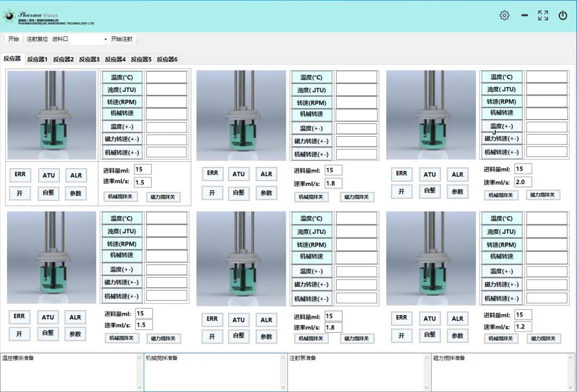Click the 开始 toolbar button
The image size is (577, 392).
pos(13,39)
